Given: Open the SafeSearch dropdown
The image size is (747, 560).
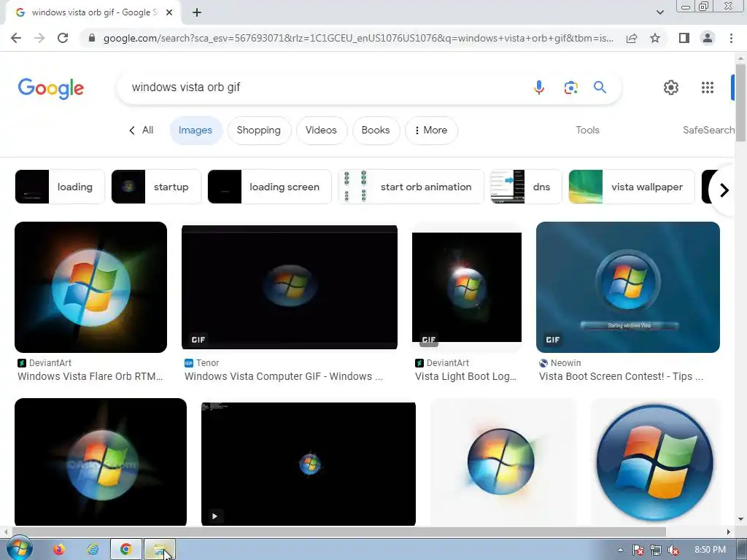Looking at the screenshot, I should pyautogui.click(x=708, y=130).
